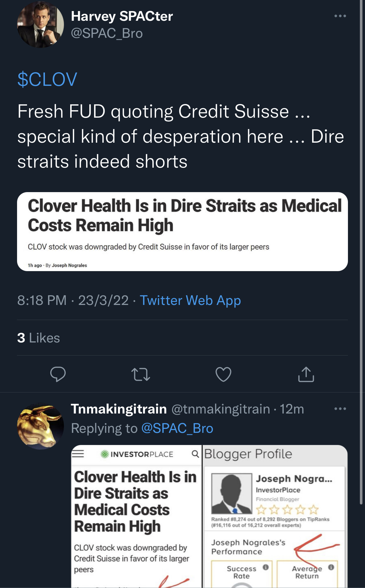Click the Average Return info icon
This screenshot has height=588, width=365.
pos(331,567)
